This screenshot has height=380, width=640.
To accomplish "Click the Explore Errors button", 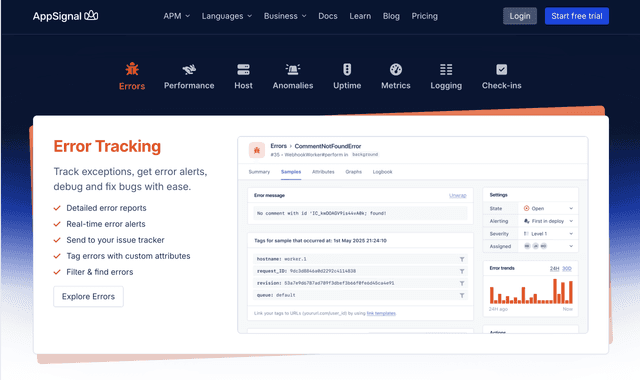I will point(88,296).
